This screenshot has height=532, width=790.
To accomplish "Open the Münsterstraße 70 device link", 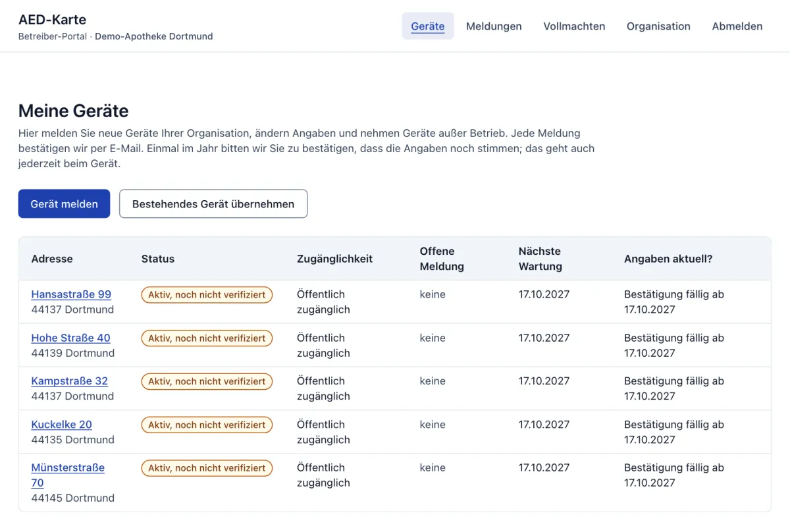I will (68, 475).
